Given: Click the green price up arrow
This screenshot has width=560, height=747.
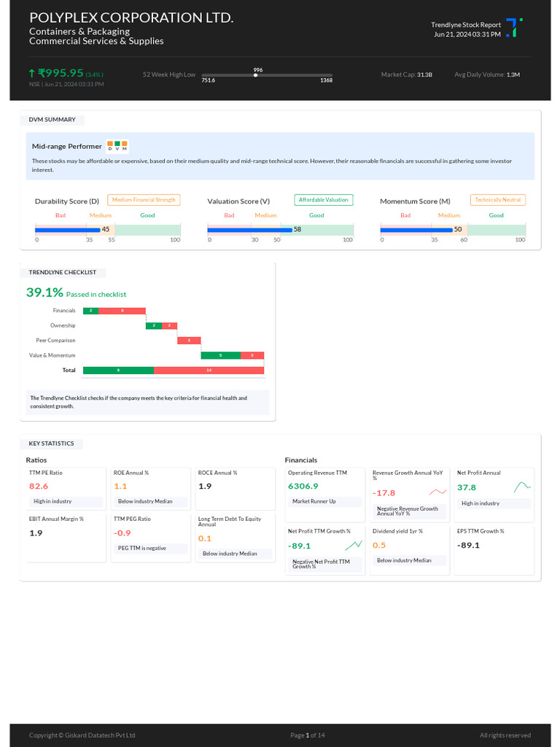Looking at the screenshot, I should [32, 74].
